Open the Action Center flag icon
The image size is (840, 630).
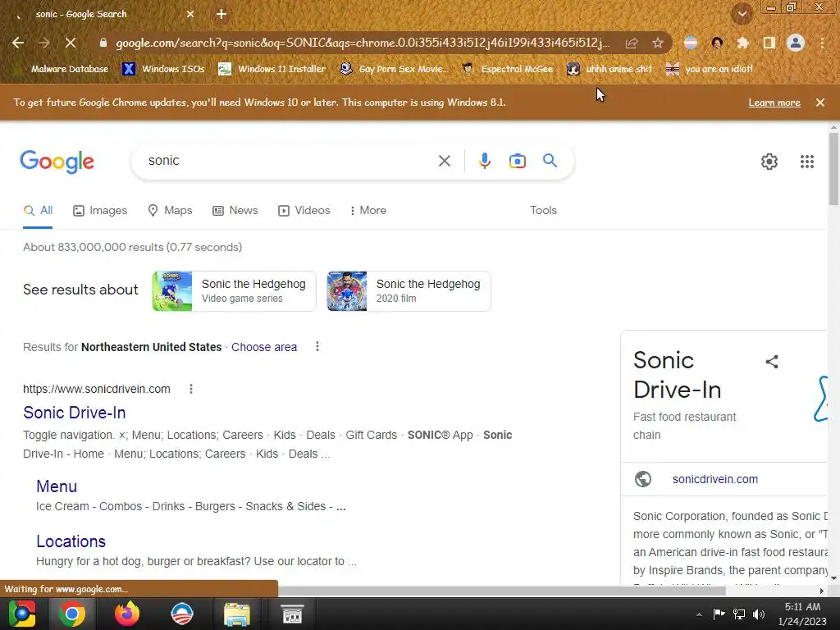click(x=719, y=614)
